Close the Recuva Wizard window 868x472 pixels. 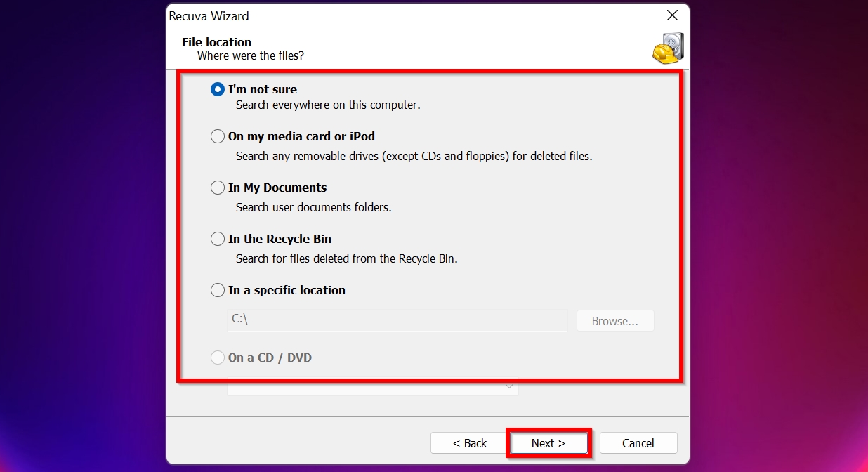(672, 15)
